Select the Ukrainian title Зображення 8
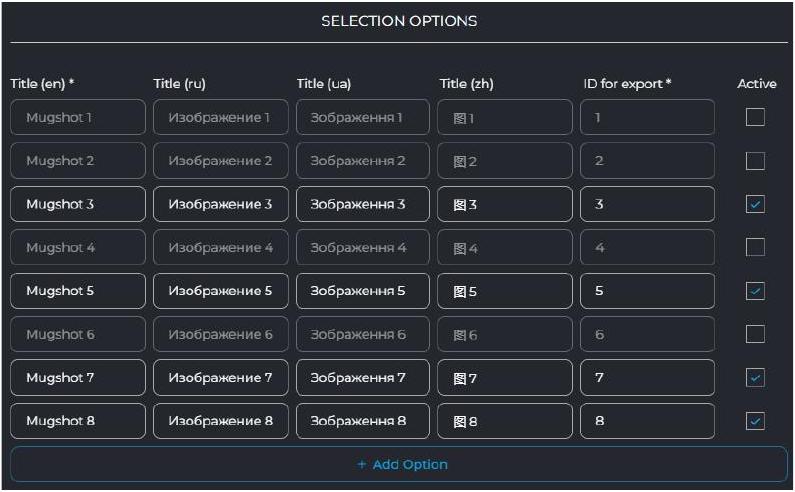Screen dimensions: 795x492 (x=363, y=421)
